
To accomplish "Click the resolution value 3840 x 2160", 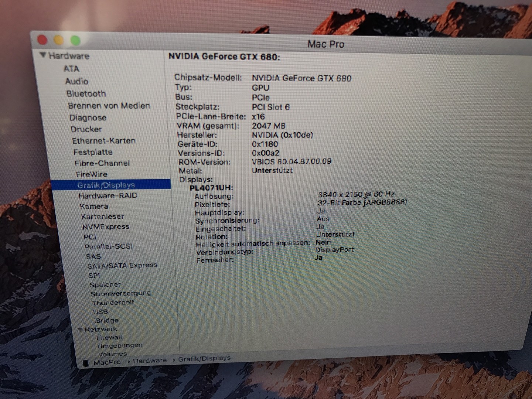I will (356, 194).
